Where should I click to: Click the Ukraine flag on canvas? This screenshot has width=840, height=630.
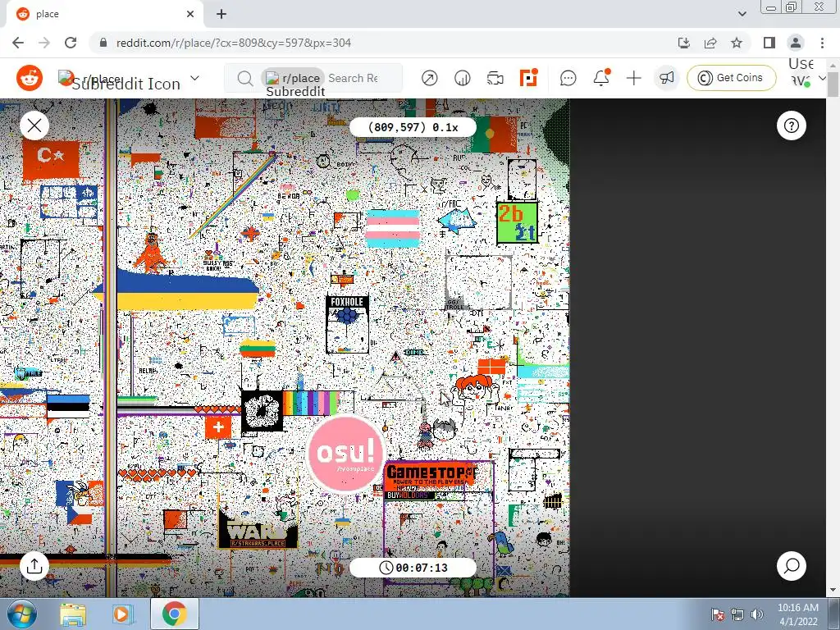[x=177, y=290]
